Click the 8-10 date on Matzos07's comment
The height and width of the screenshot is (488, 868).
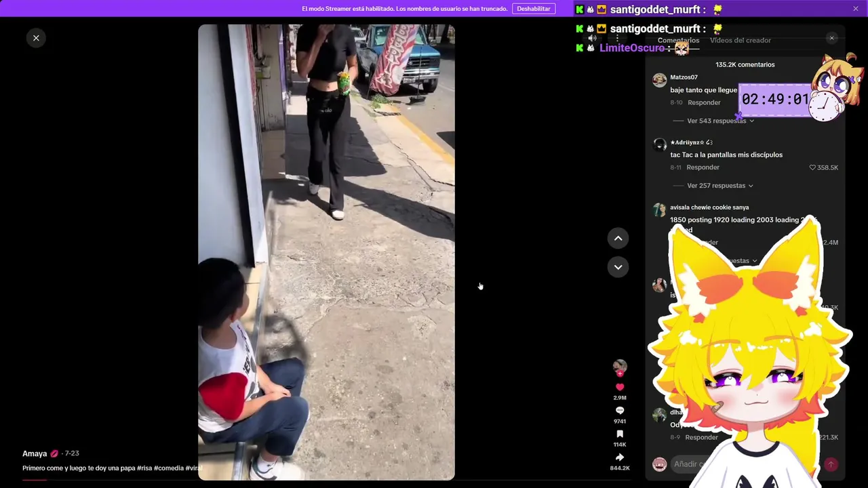pos(676,103)
